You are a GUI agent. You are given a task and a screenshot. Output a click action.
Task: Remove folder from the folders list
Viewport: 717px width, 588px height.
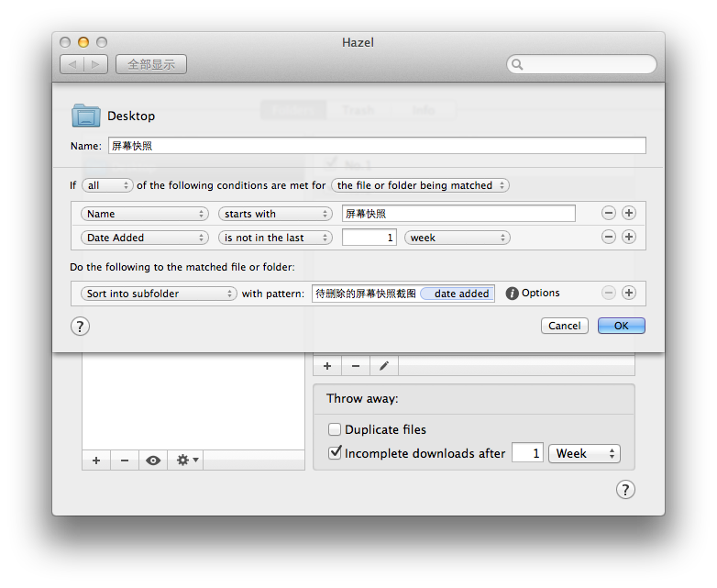(x=125, y=460)
